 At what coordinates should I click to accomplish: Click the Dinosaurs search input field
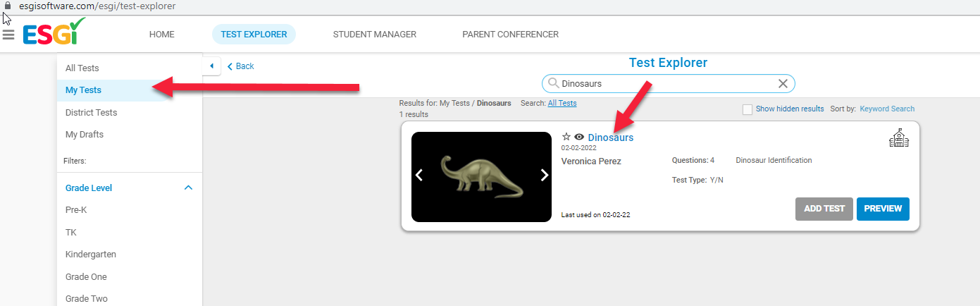pyautogui.click(x=668, y=83)
